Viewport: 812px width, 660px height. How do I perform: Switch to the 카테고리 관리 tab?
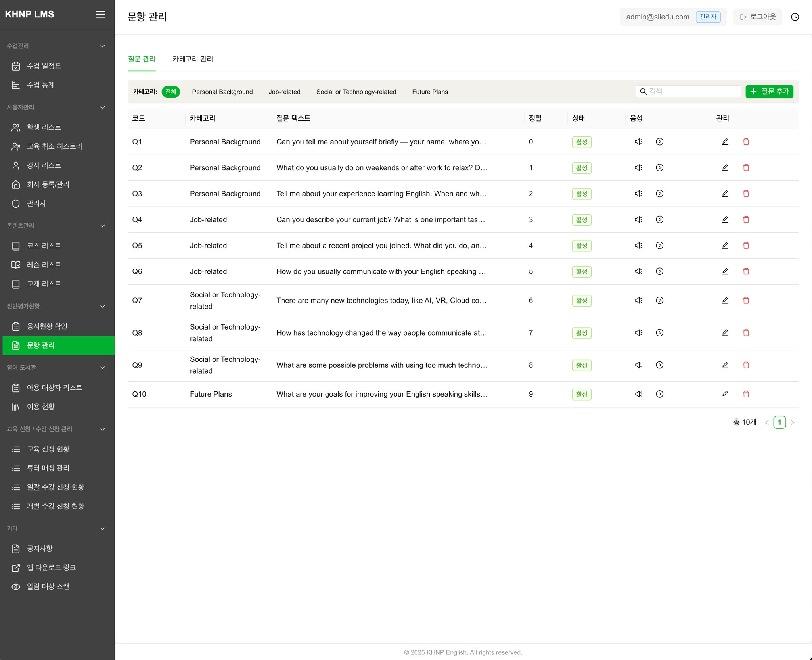pyautogui.click(x=193, y=59)
